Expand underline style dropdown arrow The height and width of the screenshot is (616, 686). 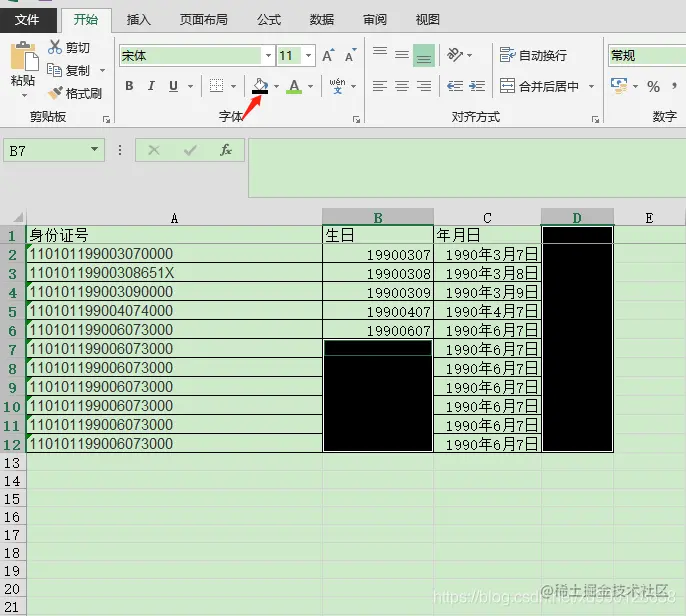(x=190, y=86)
